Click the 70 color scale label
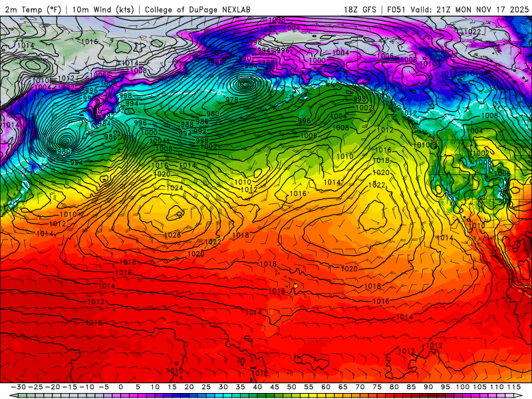The height and width of the screenshot is (399, 532). [360, 387]
